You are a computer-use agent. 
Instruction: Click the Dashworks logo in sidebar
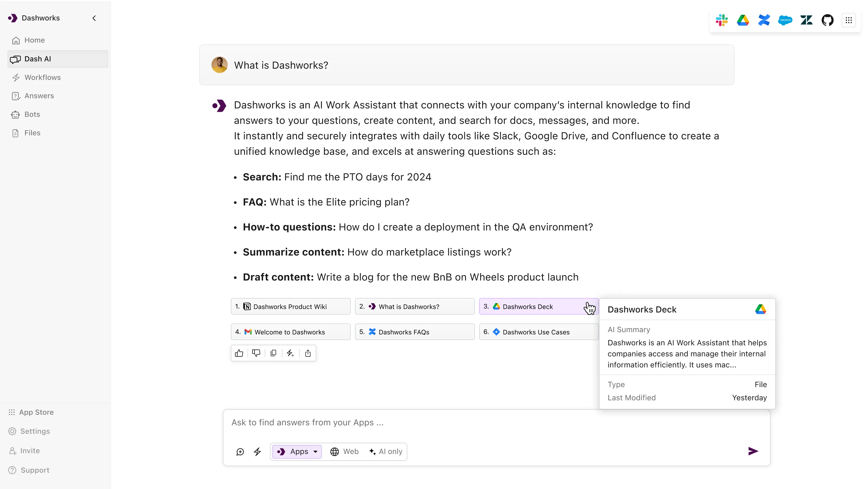(x=13, y=18)
